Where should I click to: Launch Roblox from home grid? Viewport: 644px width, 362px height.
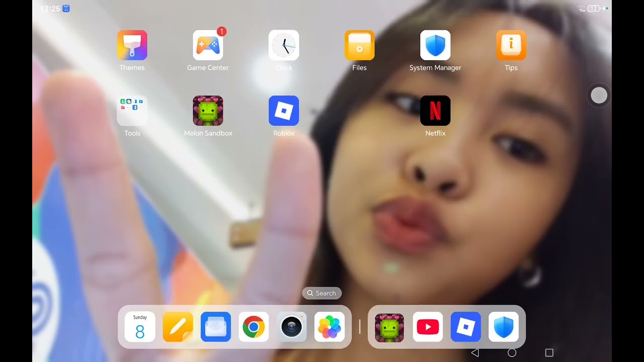[284, 111]
